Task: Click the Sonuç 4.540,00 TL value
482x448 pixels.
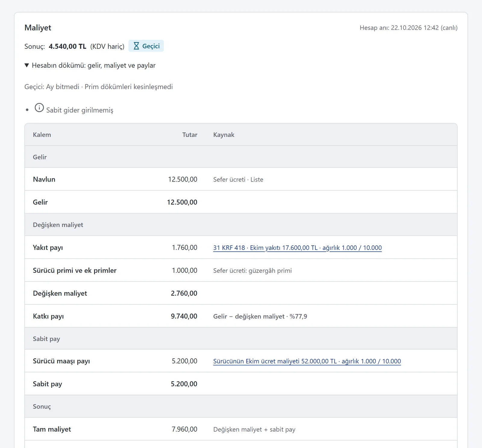Action: coord(67,46)
